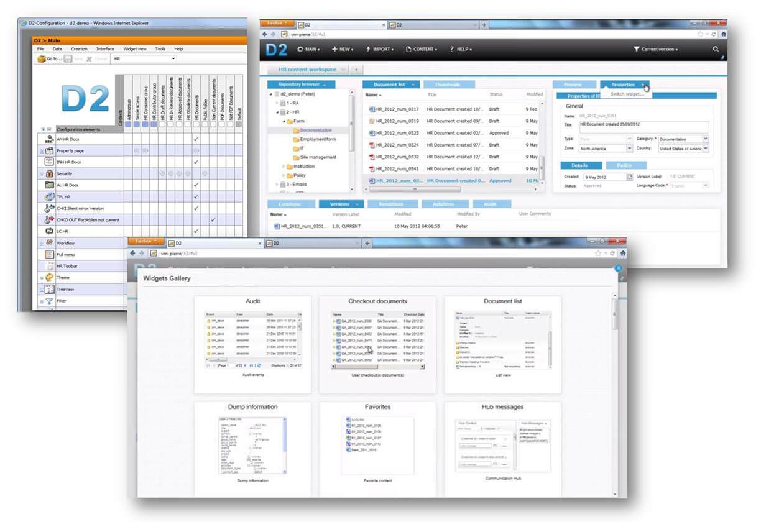Click the INH HR Docs row icon
The width and height of the screenshot is (761, 532).
coord(49,162)
